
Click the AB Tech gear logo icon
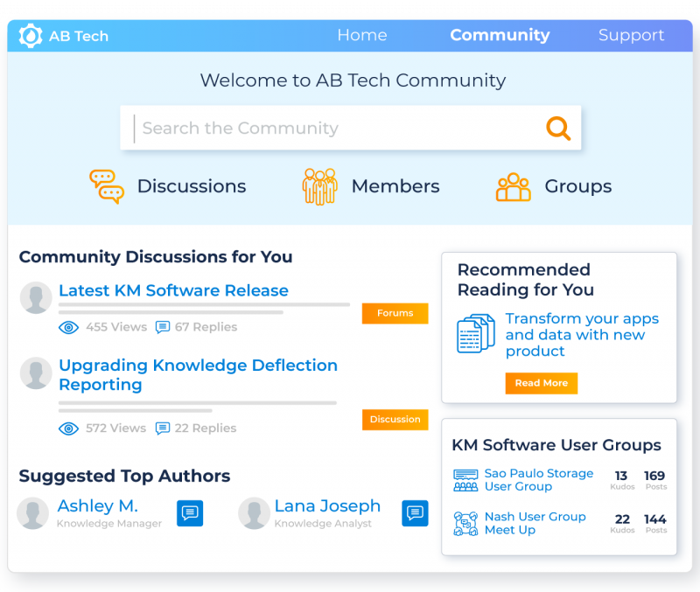coord(31,36)
